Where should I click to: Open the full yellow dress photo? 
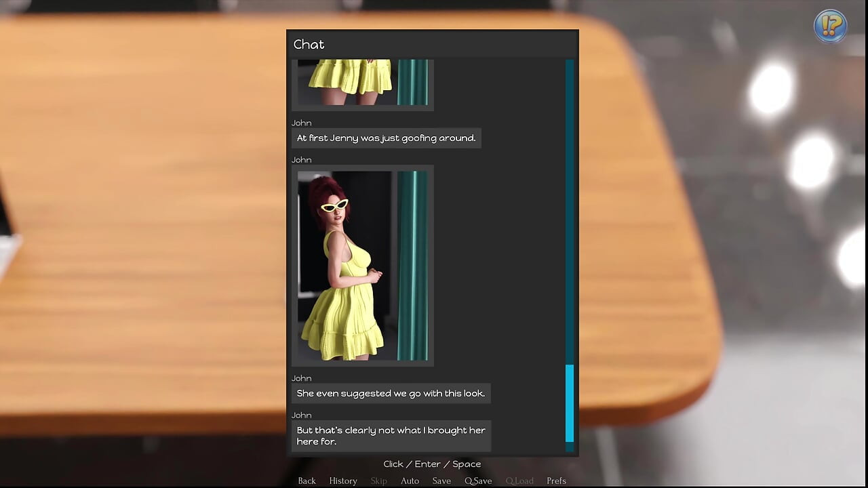pyautogui.click(x=363, y=266)
